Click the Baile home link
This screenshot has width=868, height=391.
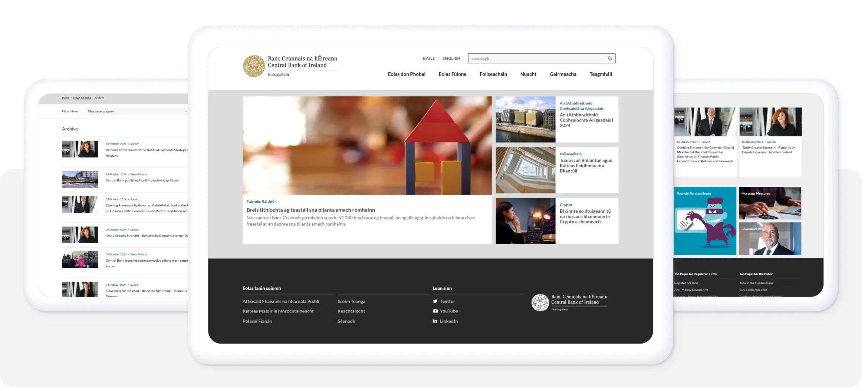pyautogui.click(x=429, y=59)
